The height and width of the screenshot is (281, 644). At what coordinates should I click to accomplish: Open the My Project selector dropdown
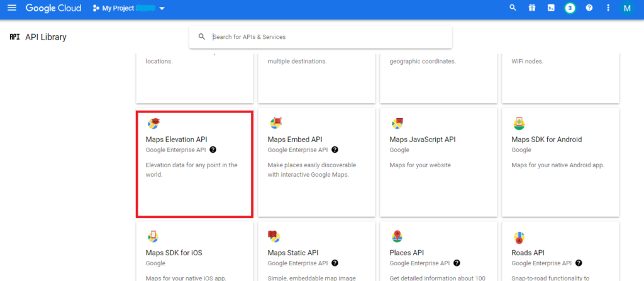pyautogui.click(x=128, y=8)
